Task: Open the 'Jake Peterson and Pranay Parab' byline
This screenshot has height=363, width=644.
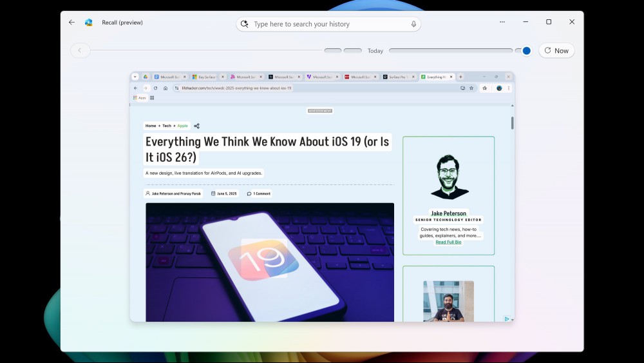Action: [x=173, y=193]
